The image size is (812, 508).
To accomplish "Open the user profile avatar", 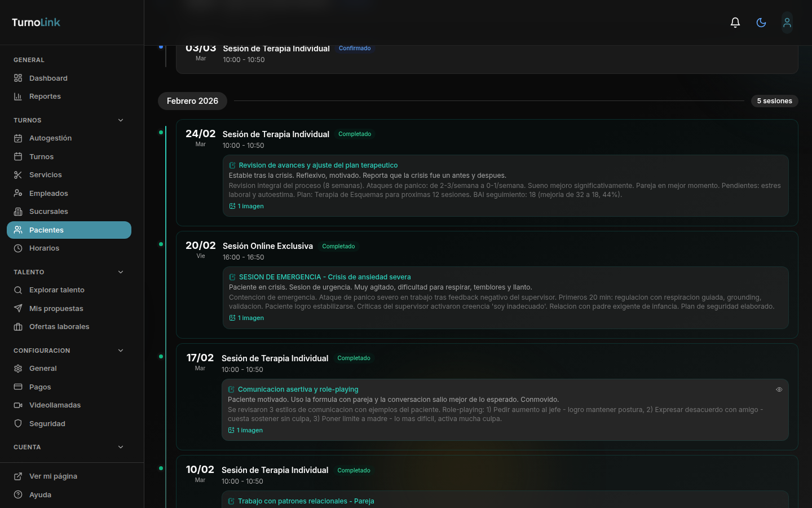I will tap(787, 23).
